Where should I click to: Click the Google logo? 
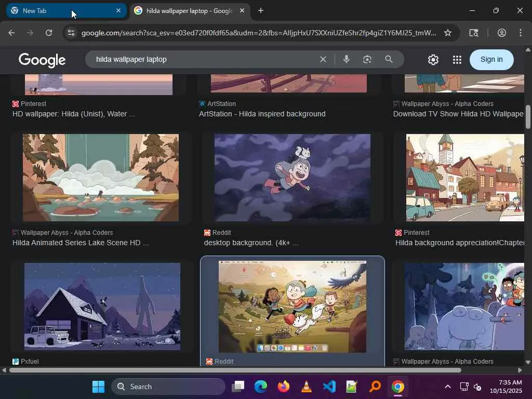[x=42, y=60]
